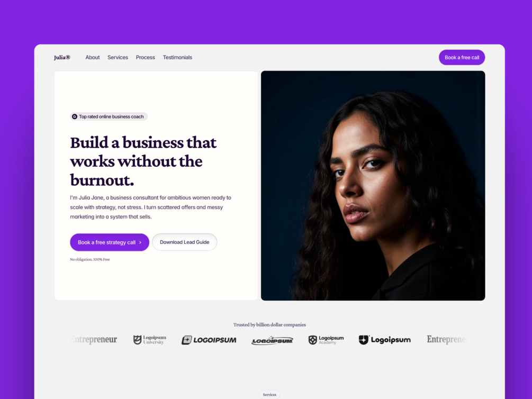Image resolution: width=532 pixels, height=399 pixels.
Task: Click the circular G icon in the badge
Action: tap(75, 117)
